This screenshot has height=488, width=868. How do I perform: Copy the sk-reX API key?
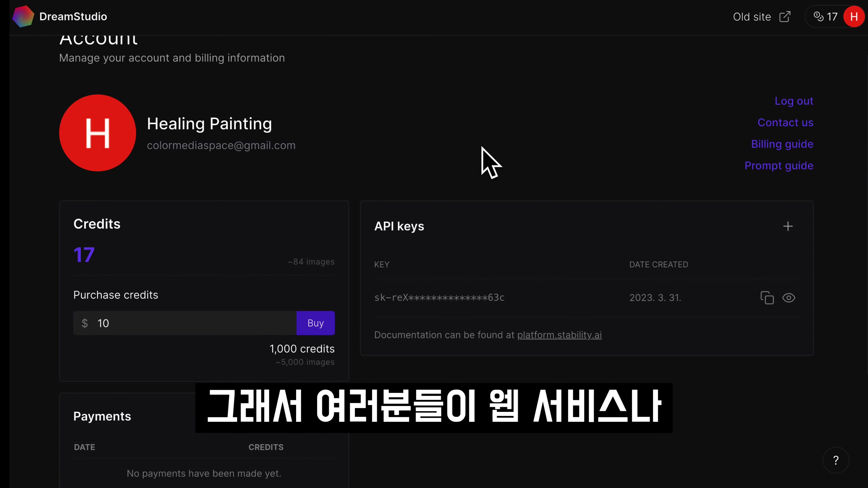(x=767, y=298)
